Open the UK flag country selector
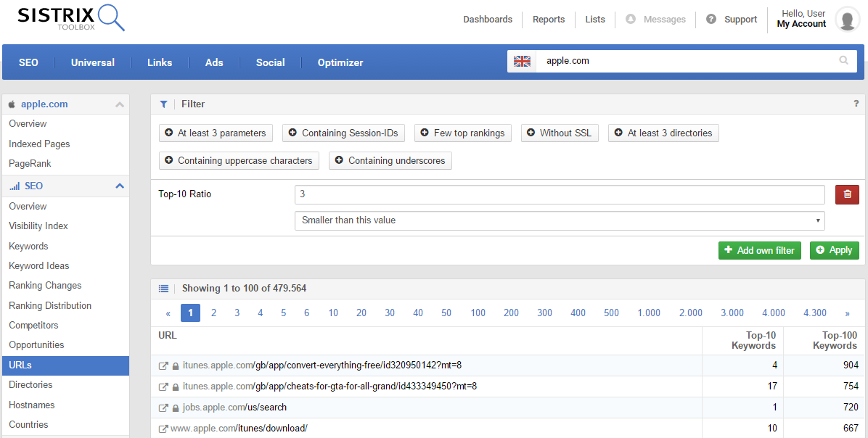The width and height of the screenshot is (868, 438). click(522, 62)
